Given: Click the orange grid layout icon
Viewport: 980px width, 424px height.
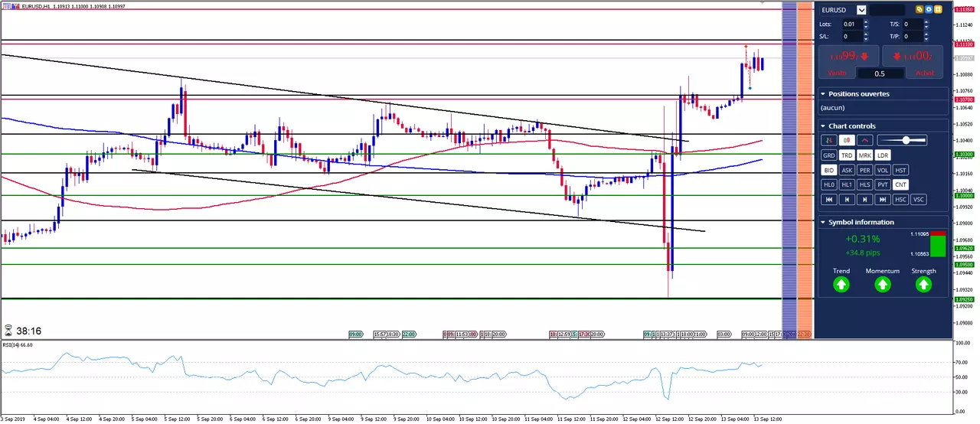Looking at the screenshot, I should click(x=938, y=10).
